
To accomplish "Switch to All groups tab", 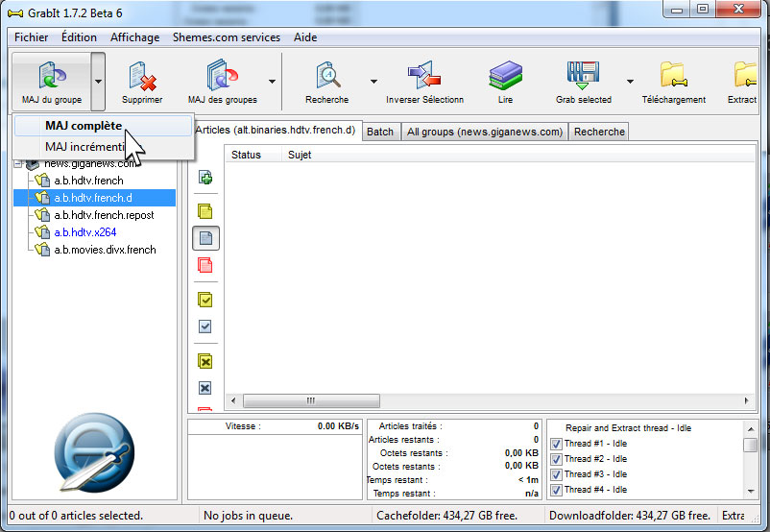I will pos(485,132).
